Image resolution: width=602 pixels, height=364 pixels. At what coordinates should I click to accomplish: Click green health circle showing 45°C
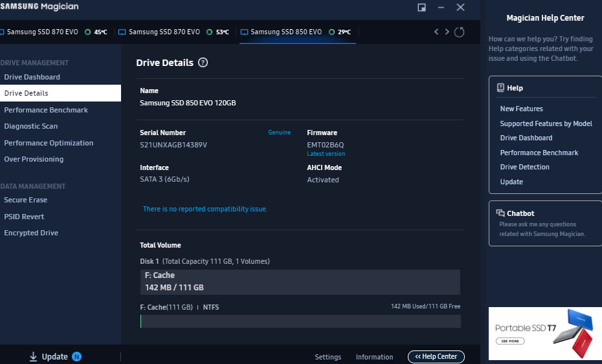(87, 32)
